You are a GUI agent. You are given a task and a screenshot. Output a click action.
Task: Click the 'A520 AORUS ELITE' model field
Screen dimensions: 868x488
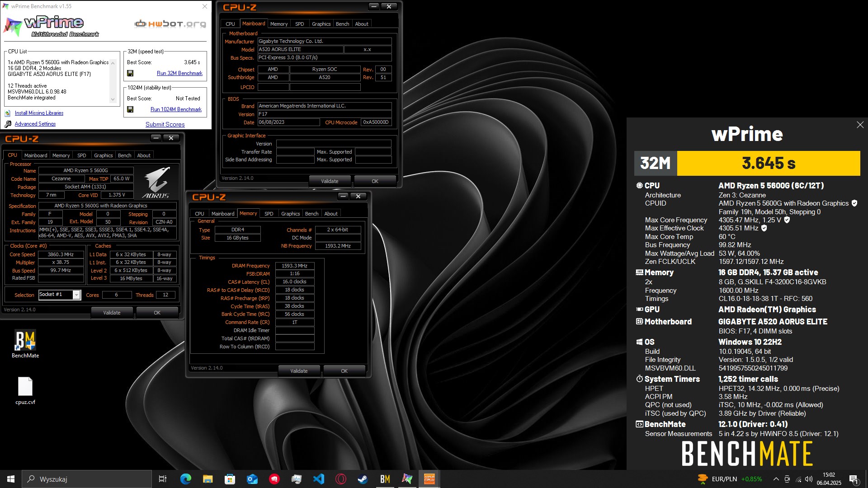click(x=301, y=49)
